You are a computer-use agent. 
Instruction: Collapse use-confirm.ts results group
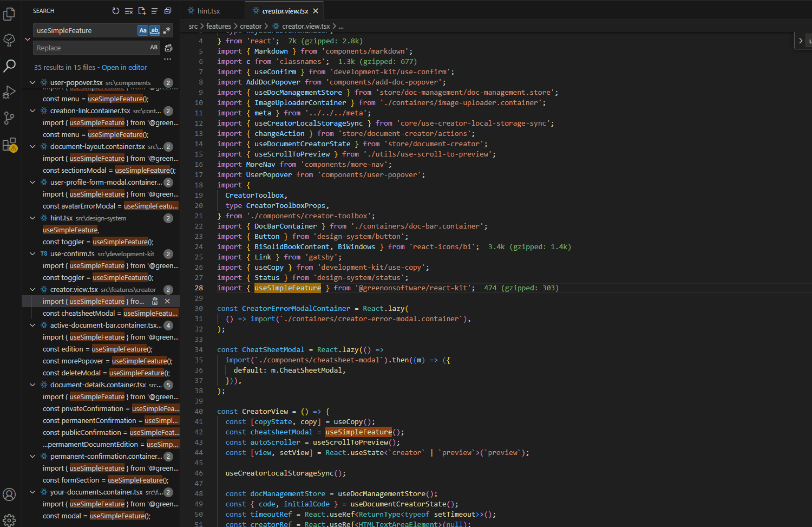pos(32,253)
